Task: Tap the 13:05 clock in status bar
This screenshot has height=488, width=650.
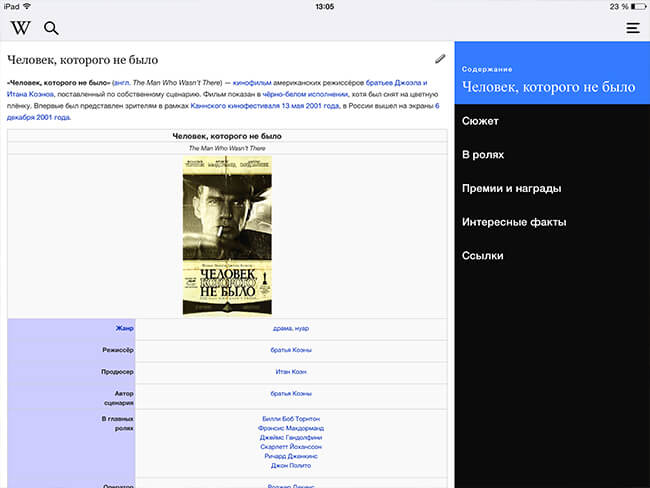Action: [x=325, y=7]
